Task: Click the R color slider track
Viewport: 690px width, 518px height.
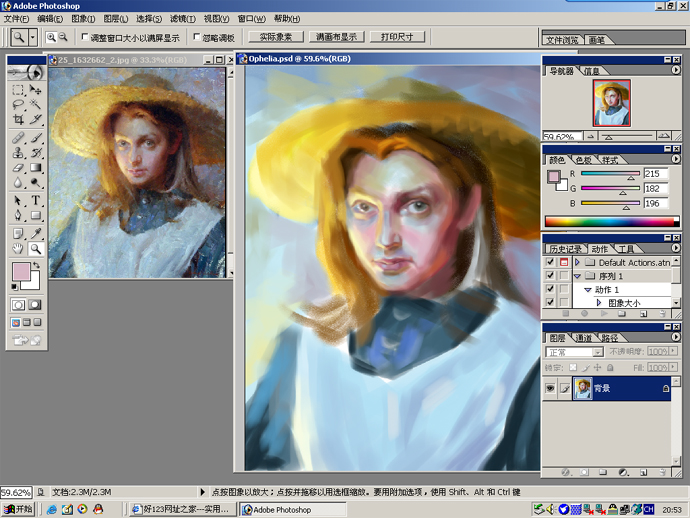Action: pos(610,173)
